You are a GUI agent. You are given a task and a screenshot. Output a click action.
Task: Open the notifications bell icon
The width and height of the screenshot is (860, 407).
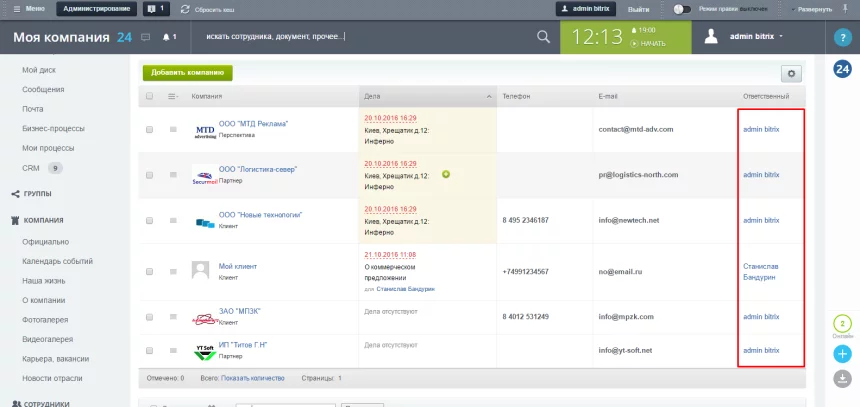pyautogui.click(x=166, y=37)
